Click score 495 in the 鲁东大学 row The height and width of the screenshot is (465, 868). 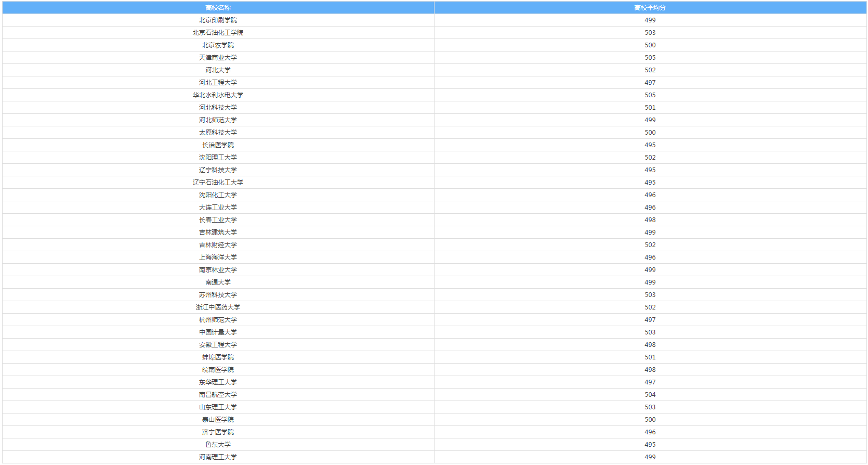[x=650, y=445]
